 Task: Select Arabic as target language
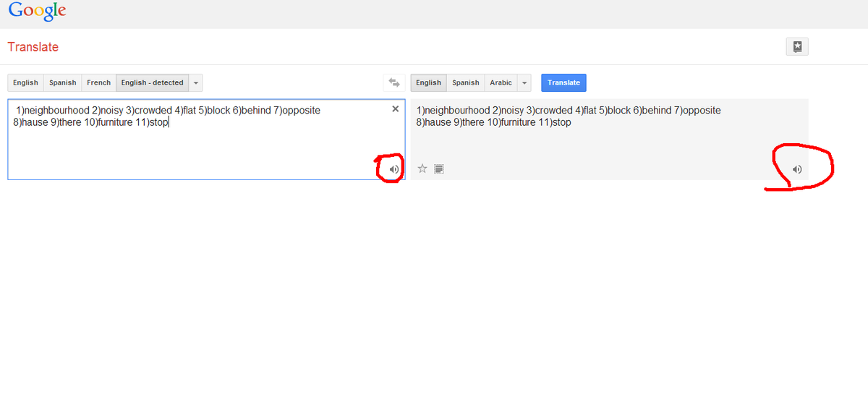tap(501, 82)
